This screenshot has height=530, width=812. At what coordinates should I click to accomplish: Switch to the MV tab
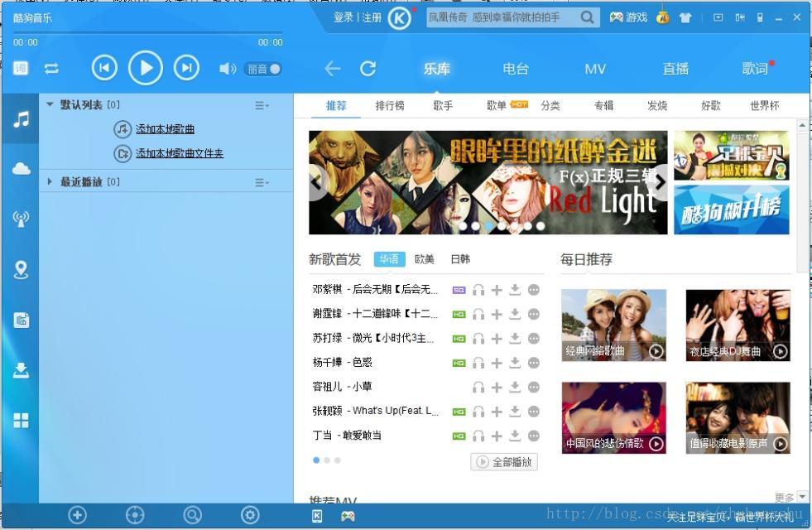point(595,69)
